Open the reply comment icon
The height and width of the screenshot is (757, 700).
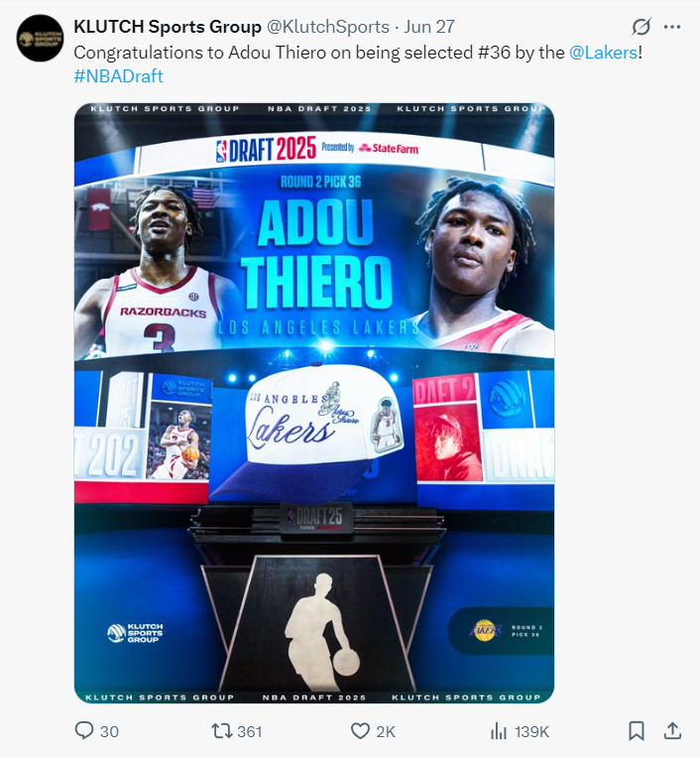point(84,730)
